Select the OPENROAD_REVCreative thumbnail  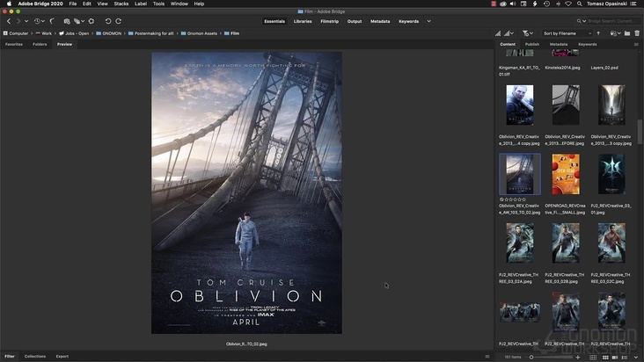[x=564, y=174]
